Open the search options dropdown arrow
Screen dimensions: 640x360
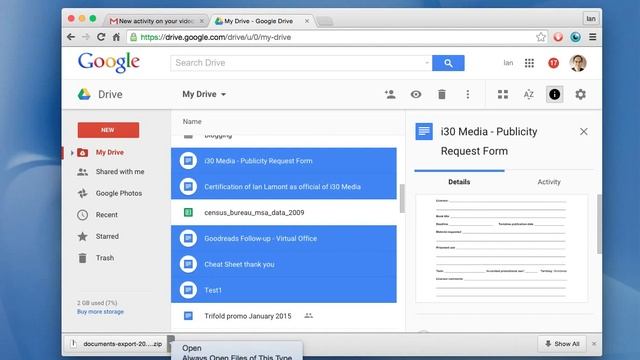pos(427,63)
